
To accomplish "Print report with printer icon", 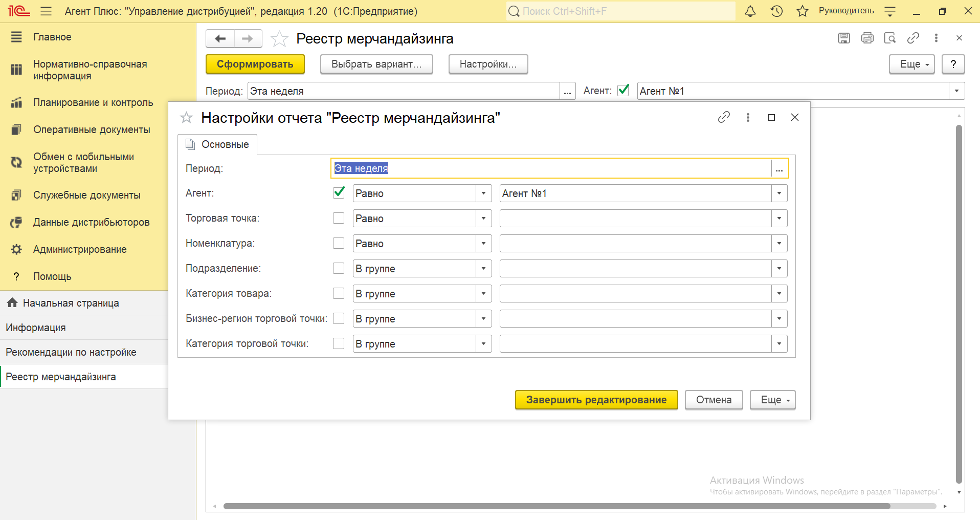I will (867, 38).
